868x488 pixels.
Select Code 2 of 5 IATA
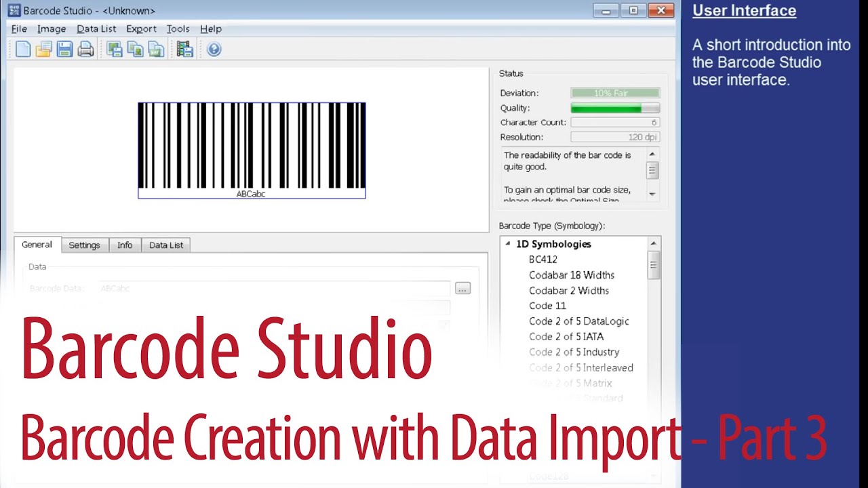[566, 337]
